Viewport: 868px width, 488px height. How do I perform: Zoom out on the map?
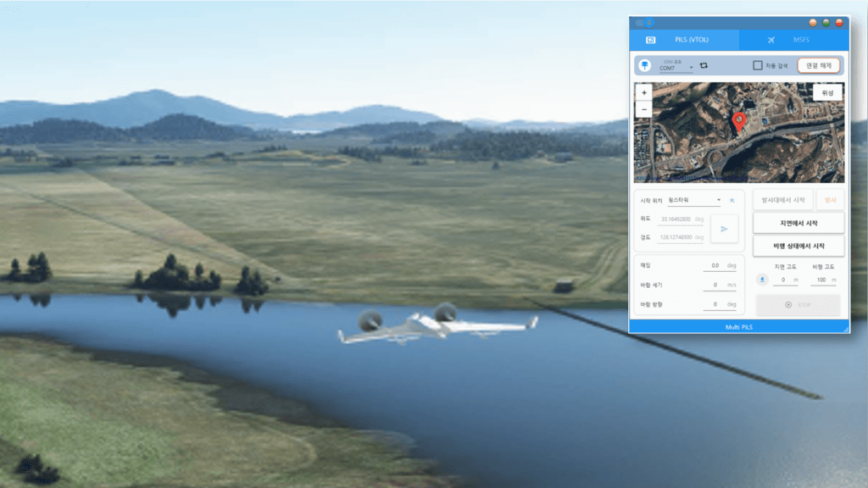click(x=644, y=109)
